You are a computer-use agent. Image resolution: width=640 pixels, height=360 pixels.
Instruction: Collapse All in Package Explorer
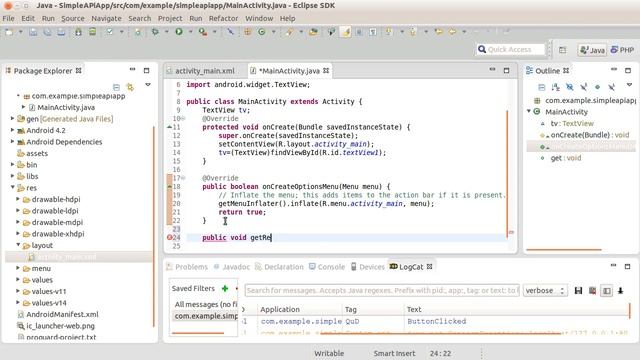[116, 87]
